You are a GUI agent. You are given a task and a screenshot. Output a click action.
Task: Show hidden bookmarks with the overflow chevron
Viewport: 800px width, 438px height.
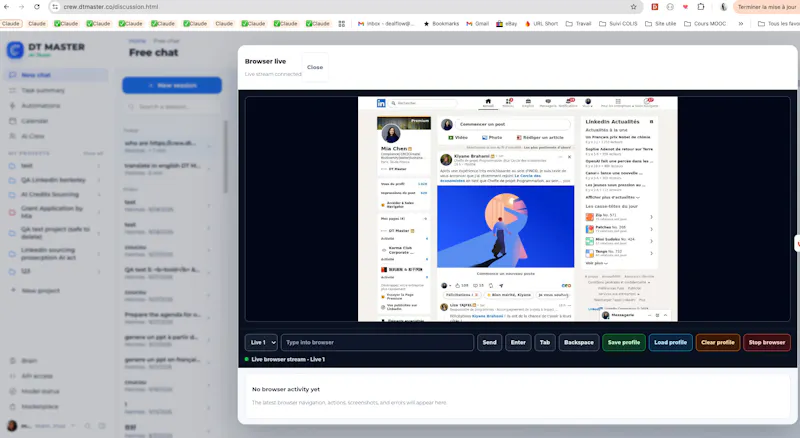[741, 23]
